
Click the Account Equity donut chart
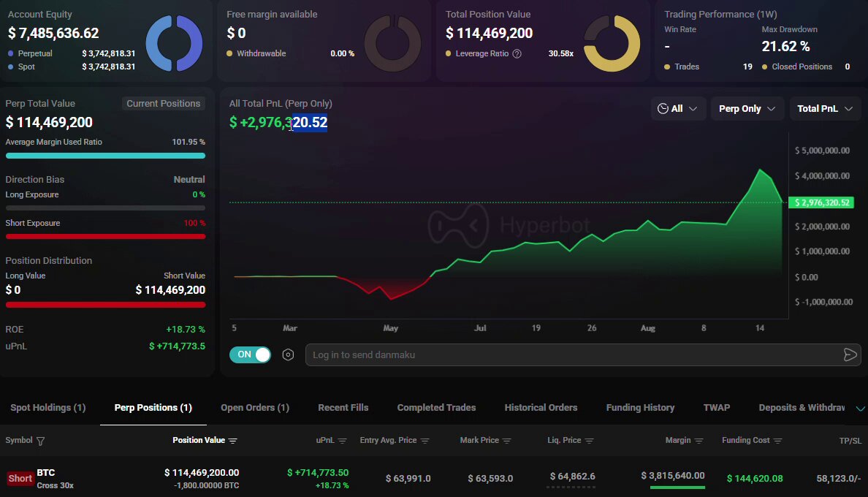click(174, 43)
